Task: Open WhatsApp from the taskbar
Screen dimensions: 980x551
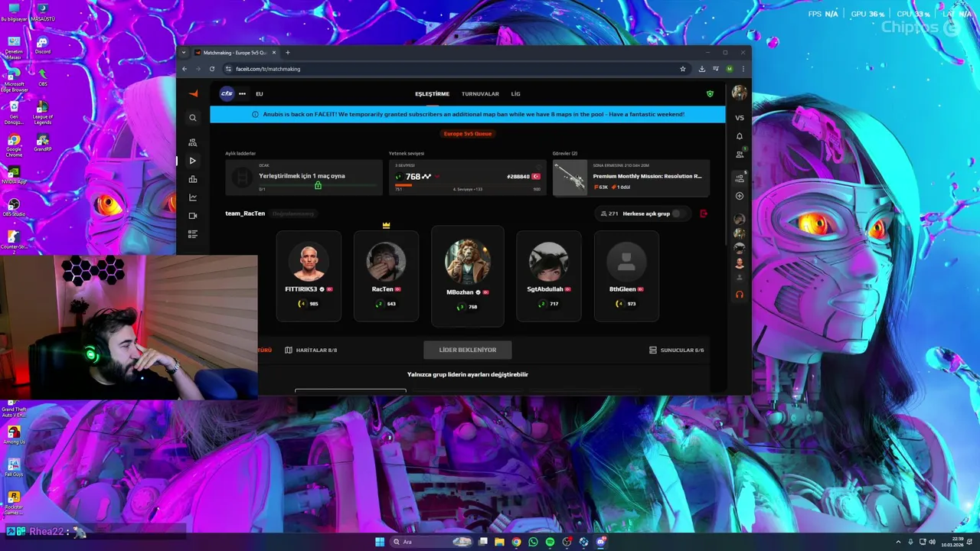Action: (x=533, y=542)
